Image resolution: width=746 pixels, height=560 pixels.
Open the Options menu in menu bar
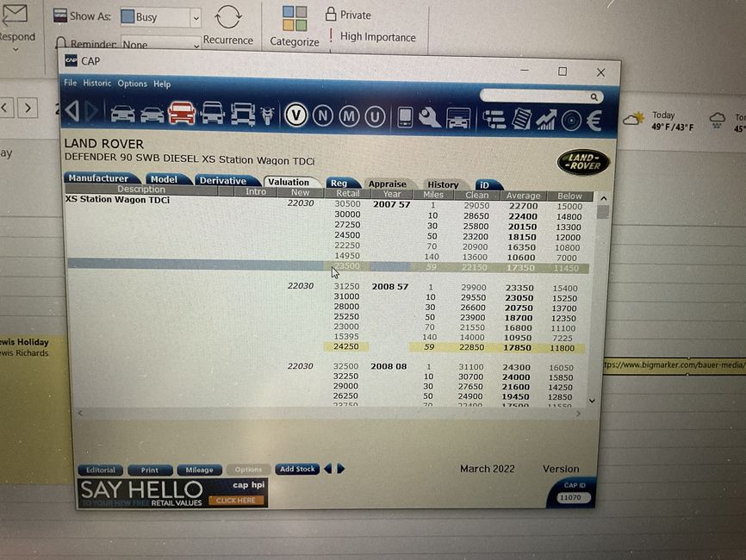133,84
